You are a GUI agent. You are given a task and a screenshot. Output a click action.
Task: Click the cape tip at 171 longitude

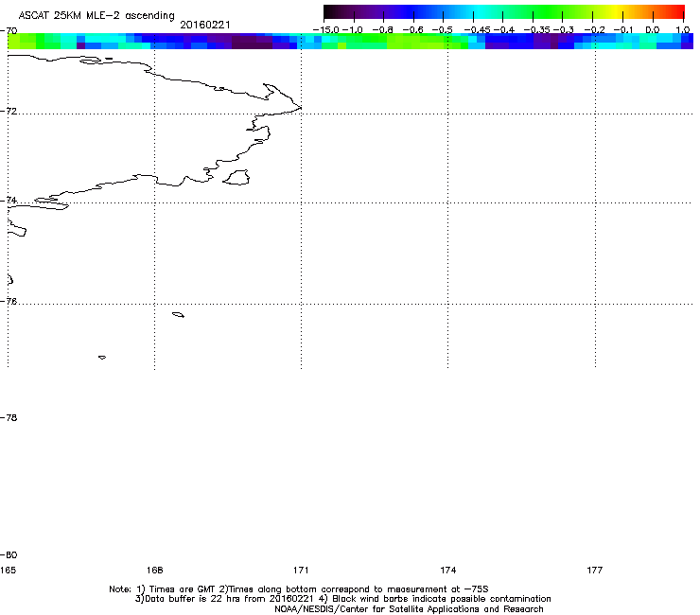[300, 108]
